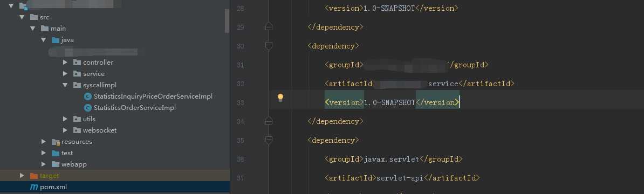Open StatisticsInquiryPriceOrderServiceImpl class
The width and height of the screenshot is (644, 194).
pyautogui.click(x=153, y=96)
